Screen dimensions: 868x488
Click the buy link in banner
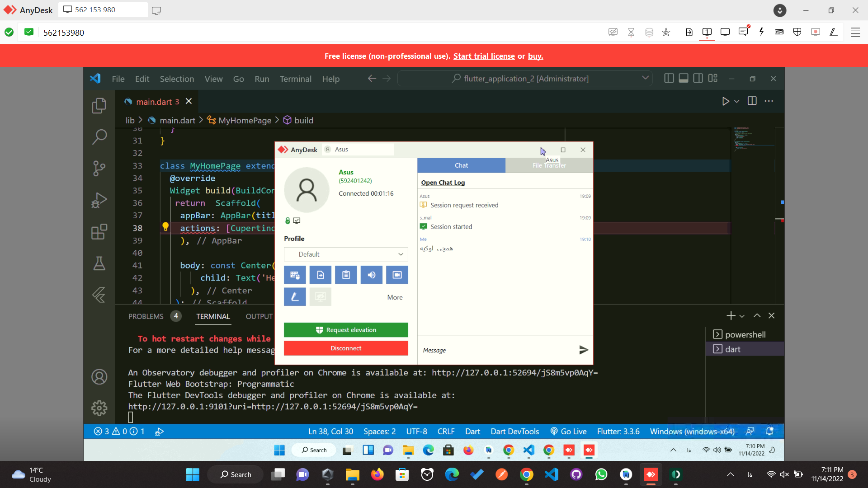click(535, 56)
